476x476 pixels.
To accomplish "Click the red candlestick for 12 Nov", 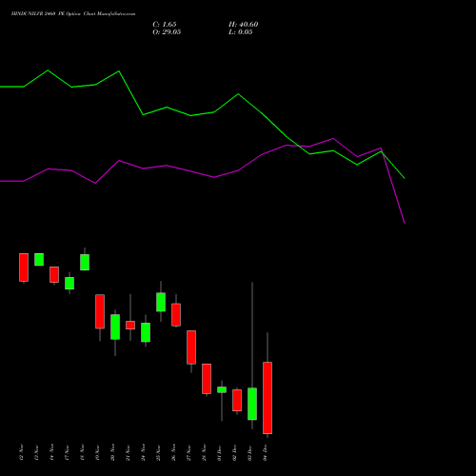I will pos(24,268).
